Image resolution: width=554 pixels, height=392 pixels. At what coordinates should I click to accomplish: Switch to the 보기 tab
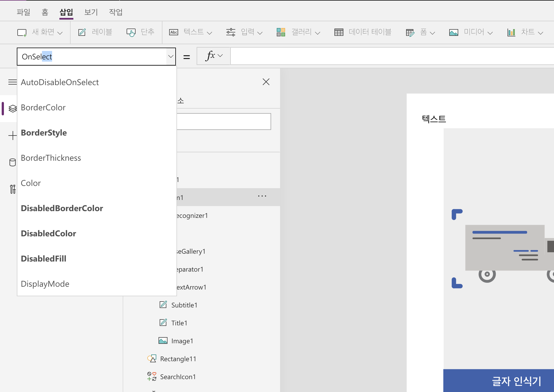91,12
